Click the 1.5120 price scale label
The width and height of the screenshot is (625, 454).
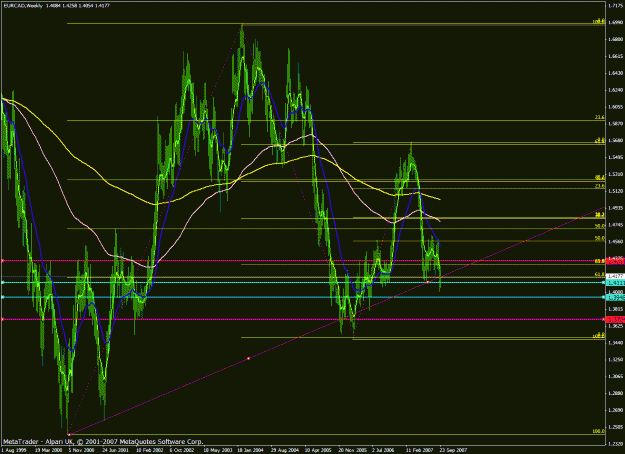(x=614, y=191)
